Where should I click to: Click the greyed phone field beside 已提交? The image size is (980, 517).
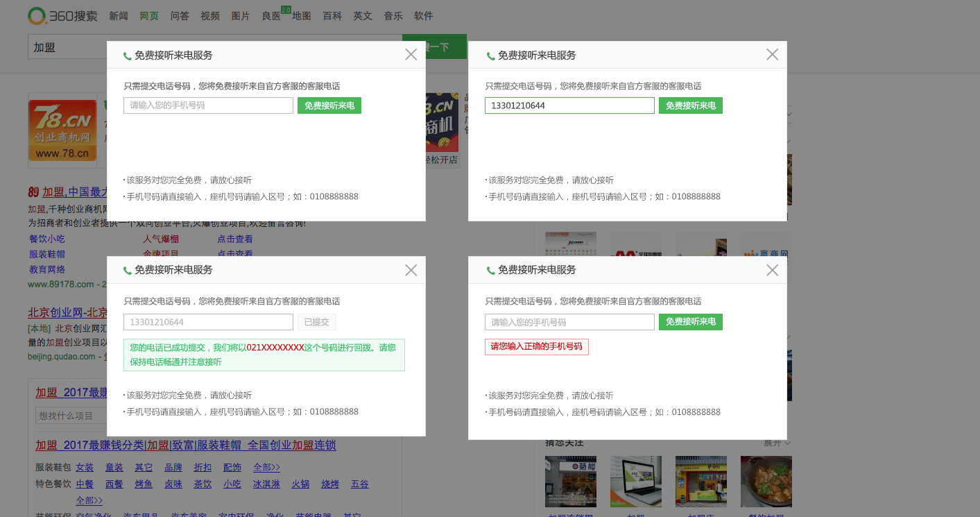(x=208, y=322)
